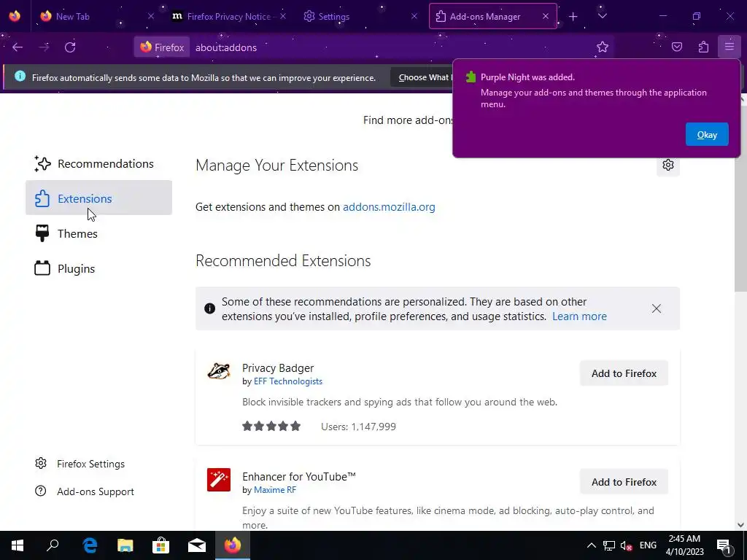The height and width of the screenshot is (560, 747).
Task: Open the Extensions puzzle icon in toolbar
Action: pos(703,47)
